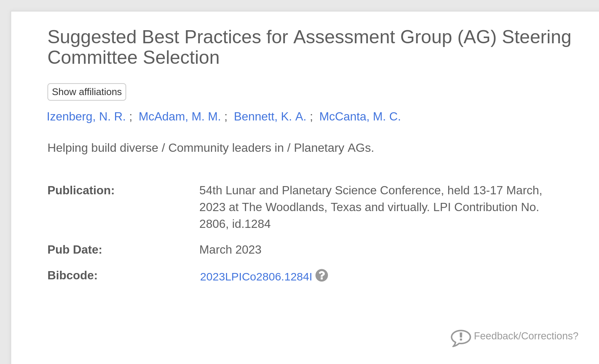599x364 pixels.
Task: Open the Feedback/Corrections? link text
Action: pyautogui.click(x=526, y=336)
